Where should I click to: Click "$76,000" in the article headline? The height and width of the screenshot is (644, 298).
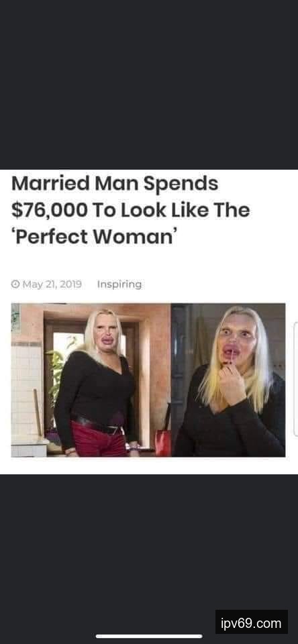[x=49, y=210]
